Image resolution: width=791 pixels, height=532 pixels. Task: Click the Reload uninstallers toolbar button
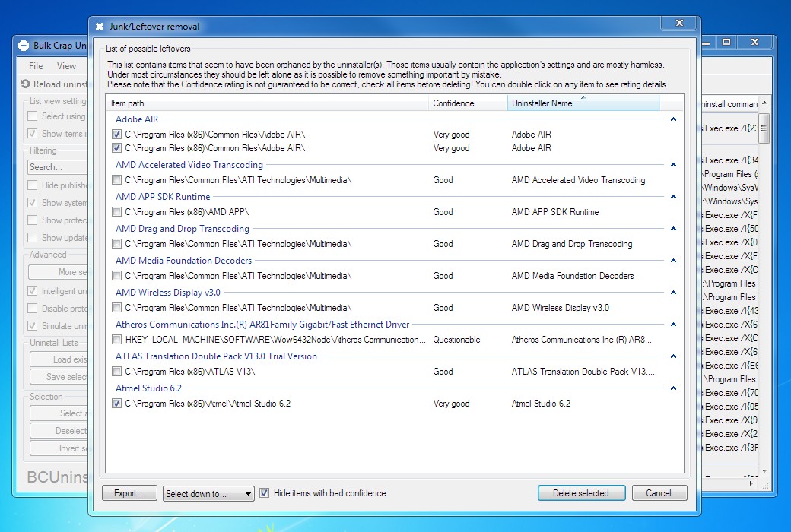[x=55, y=84]
